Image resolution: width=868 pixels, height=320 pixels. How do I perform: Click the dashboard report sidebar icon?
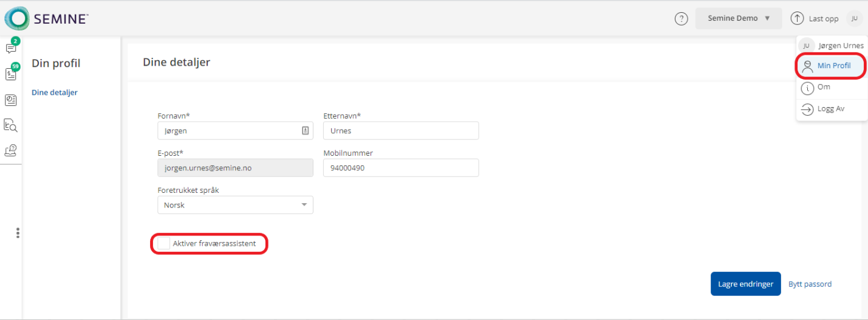tap(10, 100)
